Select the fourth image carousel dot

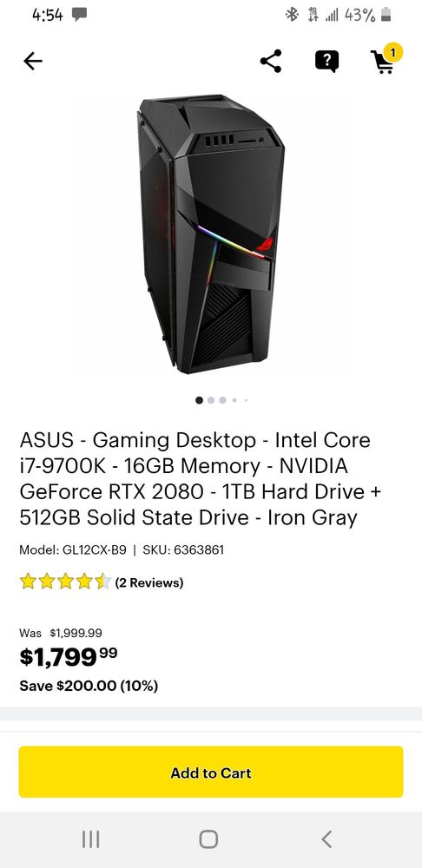point(234,400)
